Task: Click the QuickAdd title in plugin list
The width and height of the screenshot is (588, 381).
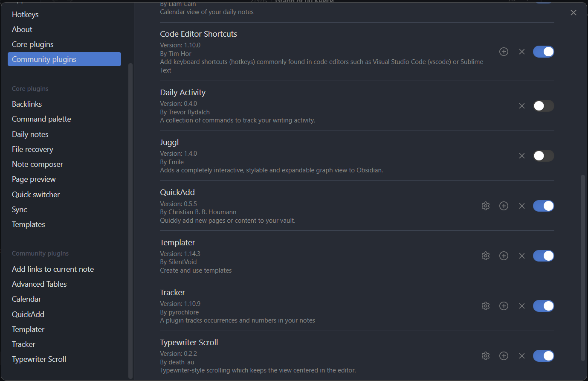Action: click(x=177, y=192)
